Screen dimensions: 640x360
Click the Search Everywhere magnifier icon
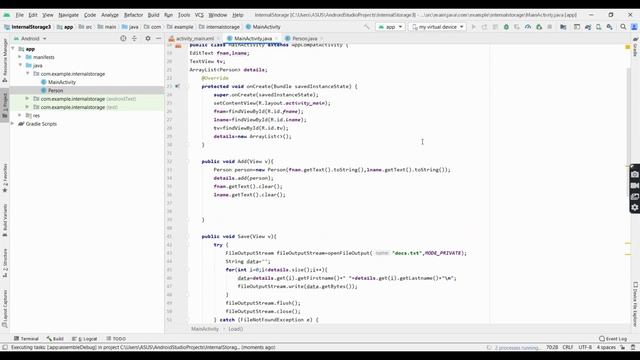pos(623,27)
